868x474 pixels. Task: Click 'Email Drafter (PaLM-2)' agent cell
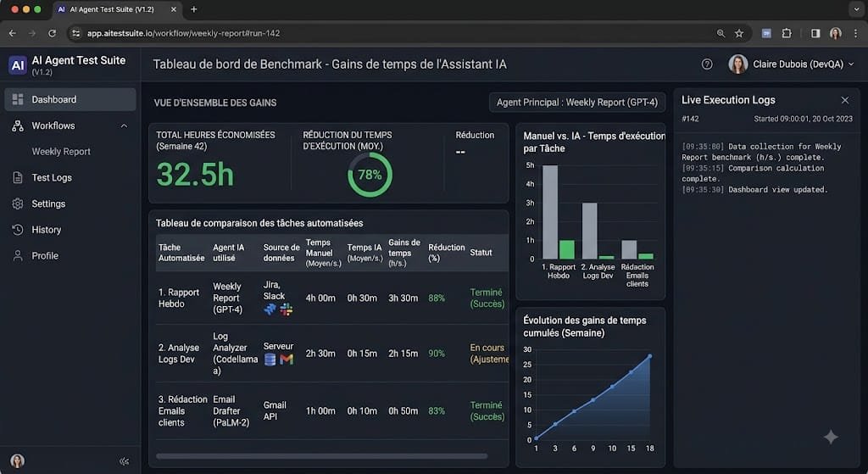(231, 411)
